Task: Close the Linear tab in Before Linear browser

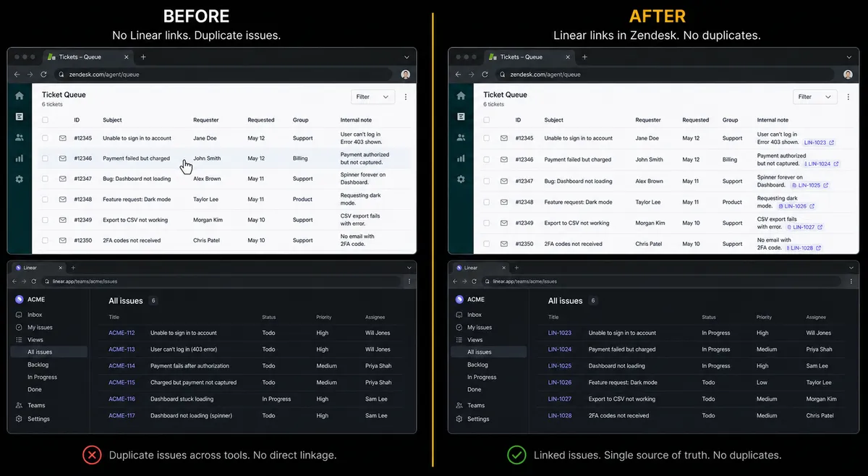Action: (59, 268)
